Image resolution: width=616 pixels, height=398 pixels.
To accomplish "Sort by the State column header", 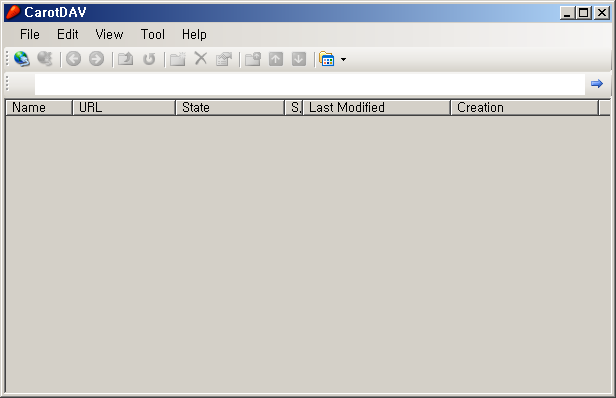I will pyautogui.click(x=230, y=108).
